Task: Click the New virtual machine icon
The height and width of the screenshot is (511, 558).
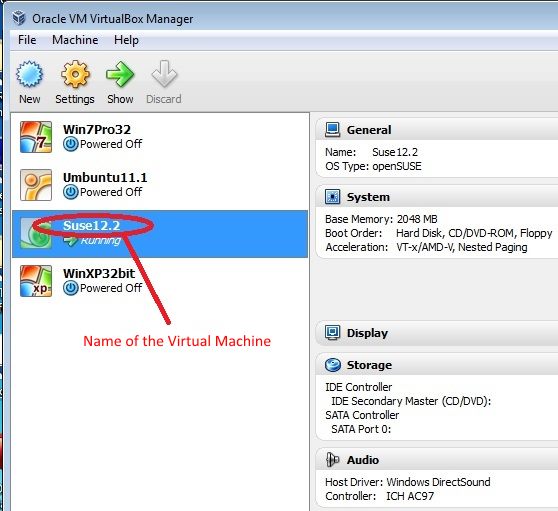Action: 30,74
